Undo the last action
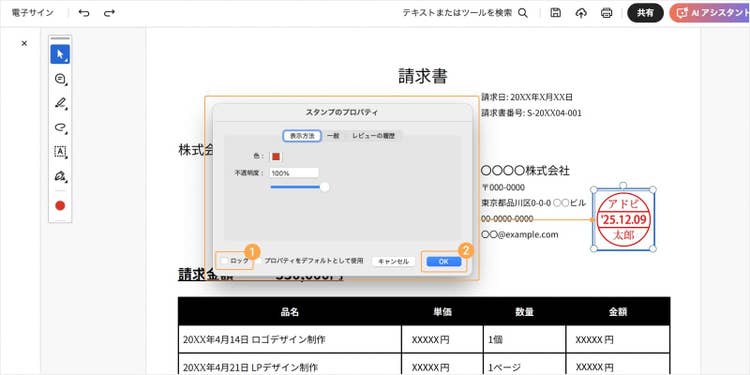750x375 pixels. pyautogui.click(x=84, y=13)
